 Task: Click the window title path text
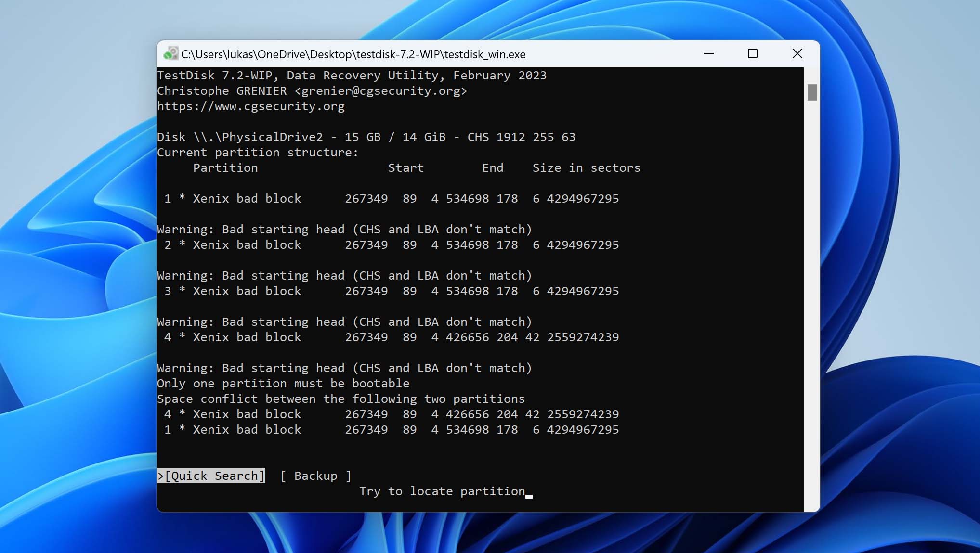353,54
